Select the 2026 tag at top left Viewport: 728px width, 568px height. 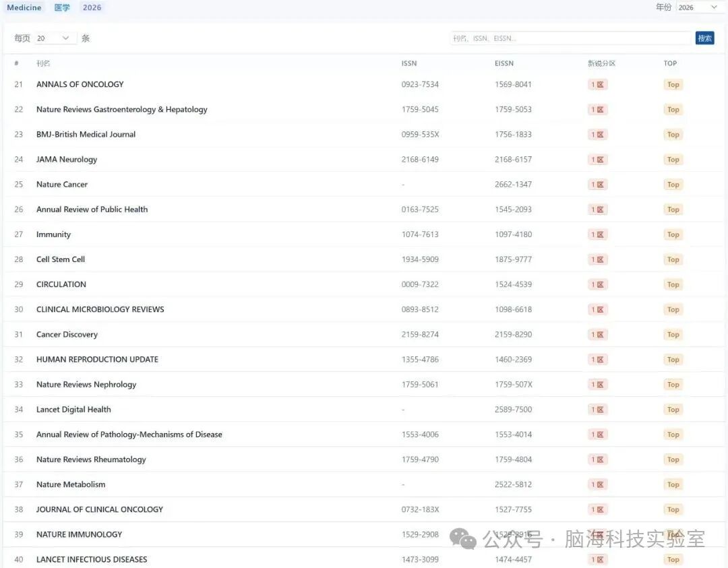(92, 7)
